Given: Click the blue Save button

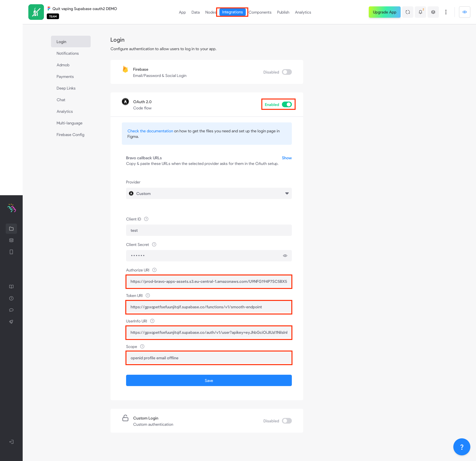Looking at the screenshot, I should [209, 380].
